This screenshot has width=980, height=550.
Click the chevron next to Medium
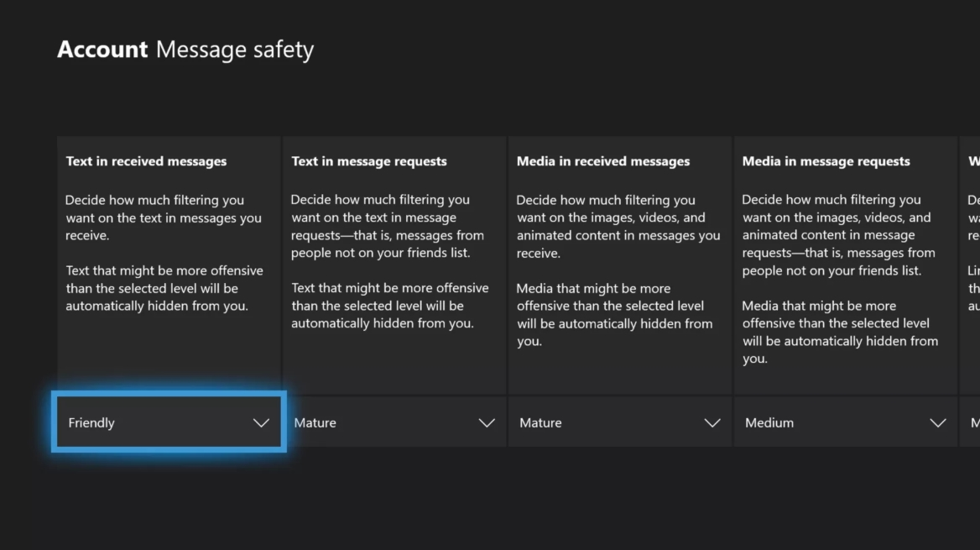938,422
